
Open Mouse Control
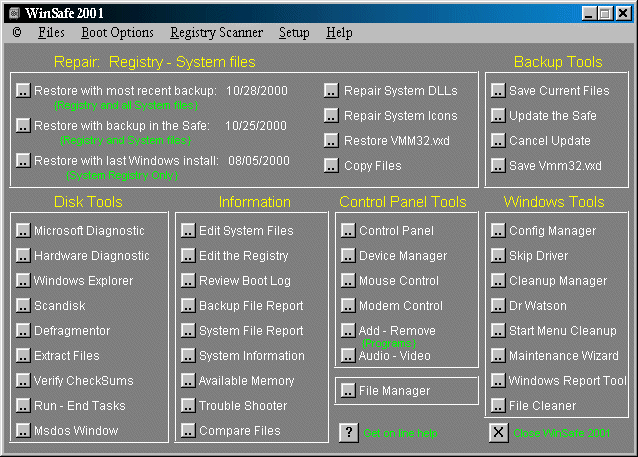click(348, 280)
